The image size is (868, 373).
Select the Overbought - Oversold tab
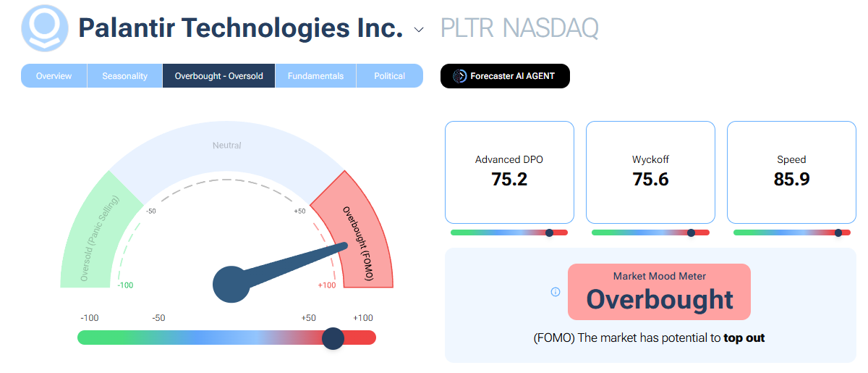tap(218, 76)
